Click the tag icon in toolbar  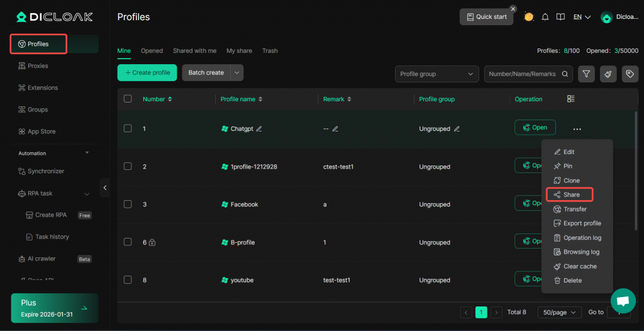click(630, 74)
